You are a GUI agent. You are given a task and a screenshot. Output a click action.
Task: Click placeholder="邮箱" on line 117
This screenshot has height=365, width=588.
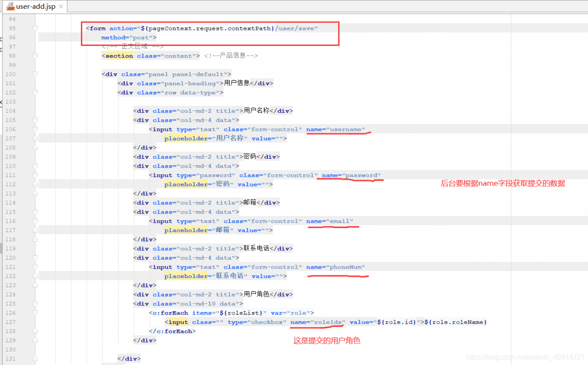tap(199, 230)
